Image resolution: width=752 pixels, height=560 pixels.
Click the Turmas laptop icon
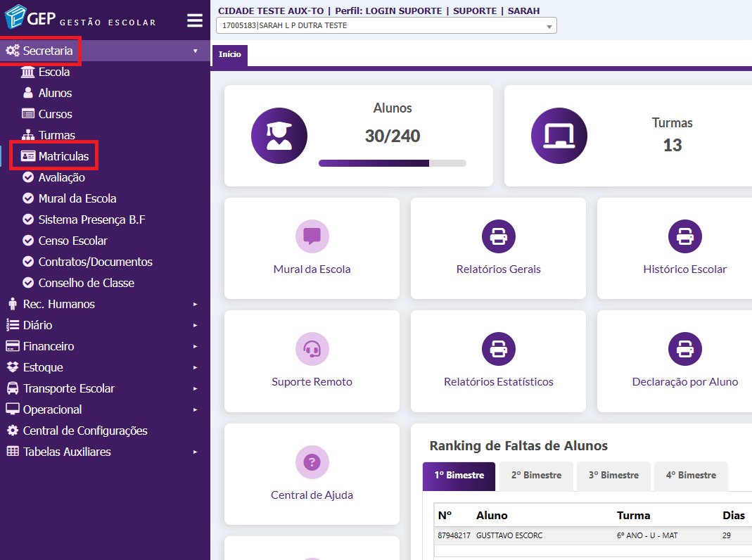tap(559, 136)
